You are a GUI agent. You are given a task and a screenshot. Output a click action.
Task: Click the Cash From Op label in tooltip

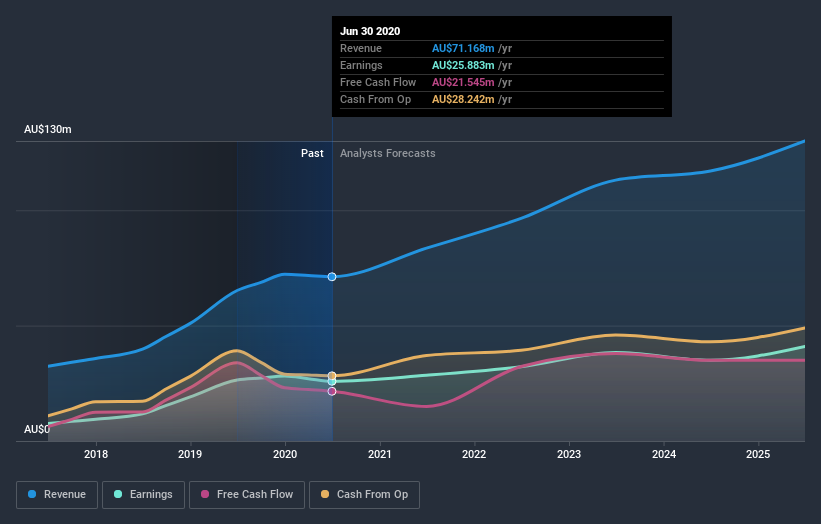(x=375, y=99)
